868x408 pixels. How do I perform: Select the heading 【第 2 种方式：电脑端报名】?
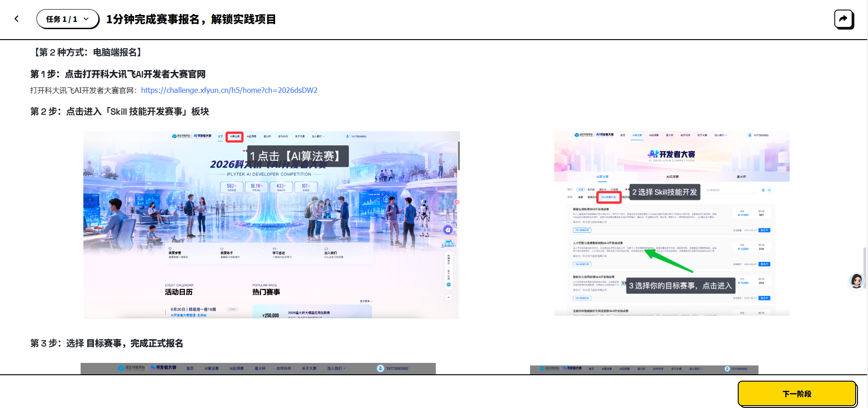tap(87, 52)
